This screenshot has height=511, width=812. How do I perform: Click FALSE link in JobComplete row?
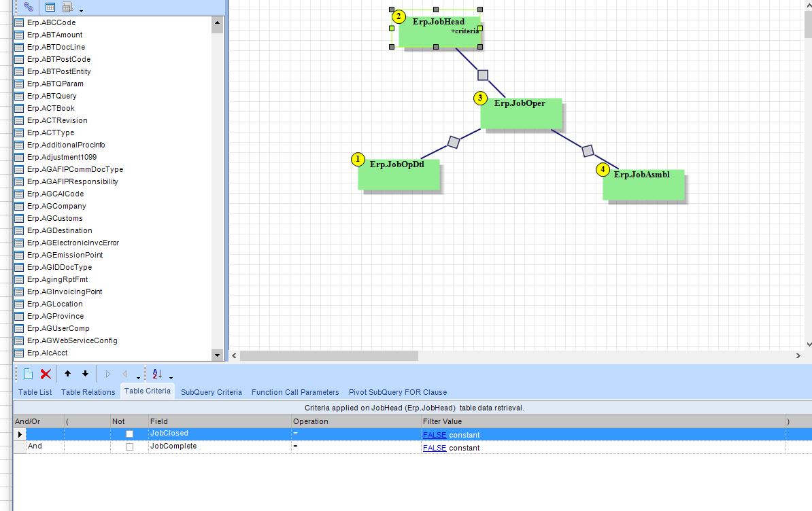[x=435, y=448]
